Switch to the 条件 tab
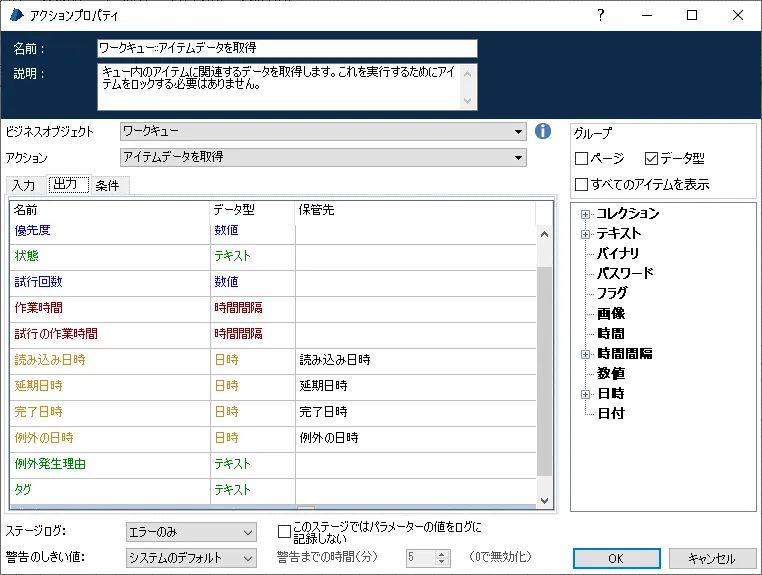This screenshot has height=575, width=762. 108,185
